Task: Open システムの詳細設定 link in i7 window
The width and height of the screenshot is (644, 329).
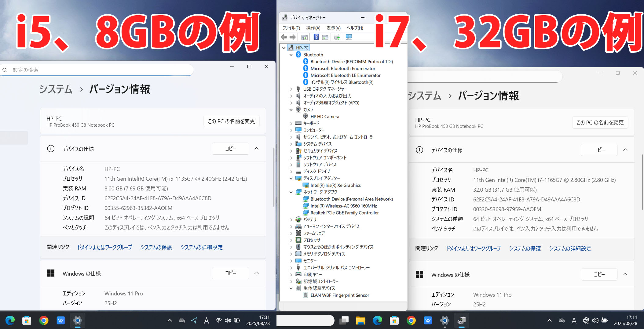Action: [x=570, y=248]
